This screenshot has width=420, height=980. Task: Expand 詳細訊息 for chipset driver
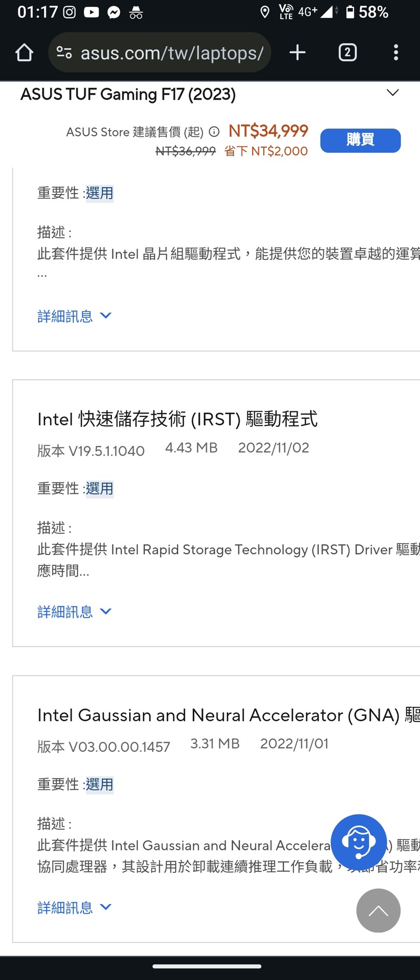click(74, 316)
